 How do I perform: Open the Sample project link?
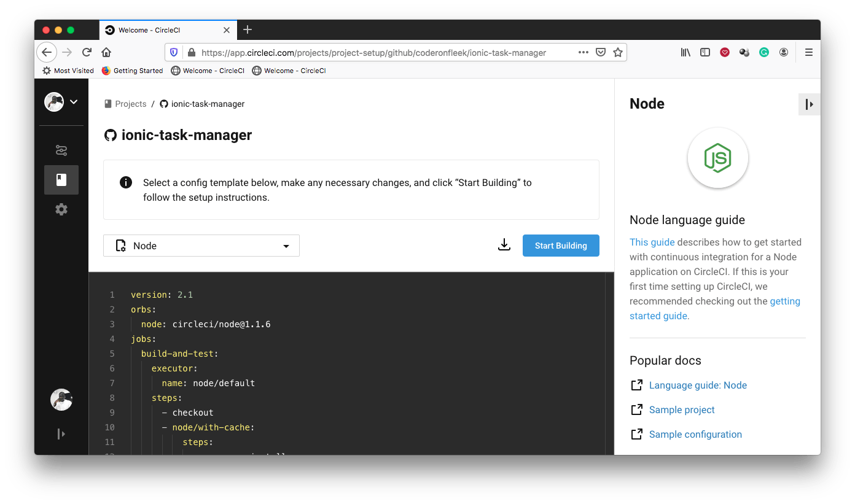coord(681,409)
